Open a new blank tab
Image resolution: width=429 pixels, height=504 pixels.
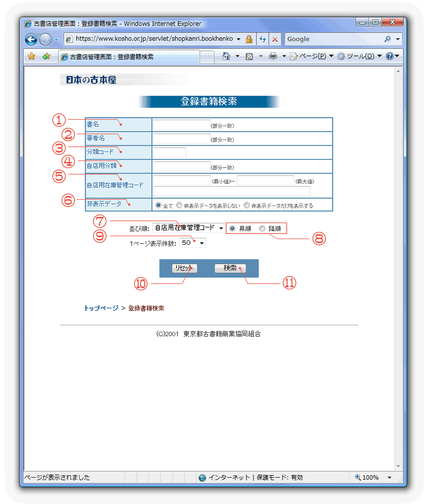click(207, 57)
